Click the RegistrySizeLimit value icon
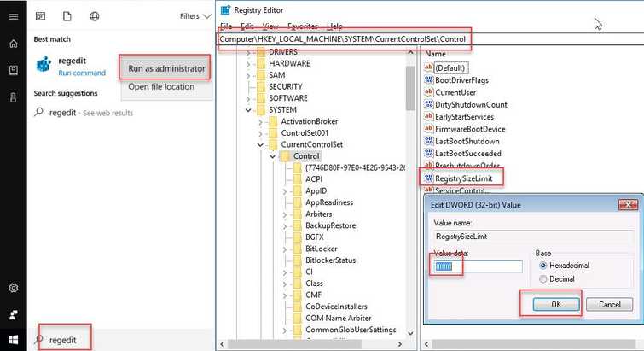The height and width of the screenshot is (351, 644). pos(429,178)
